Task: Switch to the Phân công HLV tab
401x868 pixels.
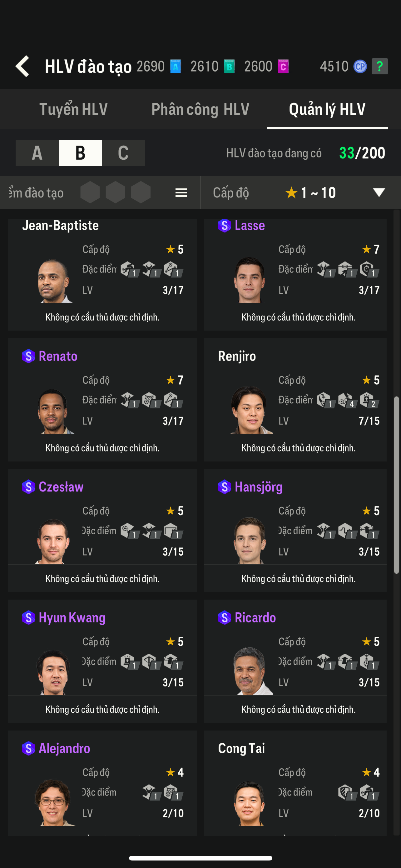Action: 200,109
